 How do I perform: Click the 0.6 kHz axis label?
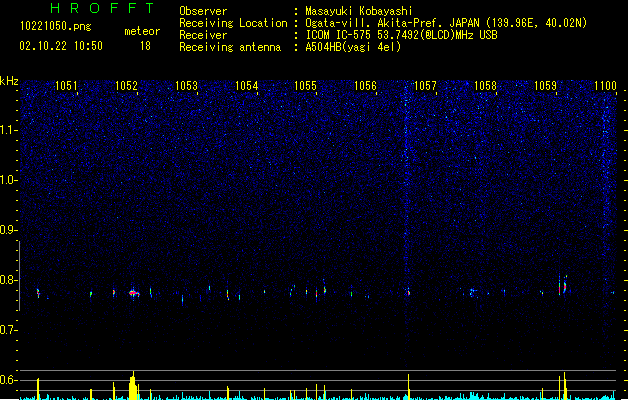click(9, 380)
